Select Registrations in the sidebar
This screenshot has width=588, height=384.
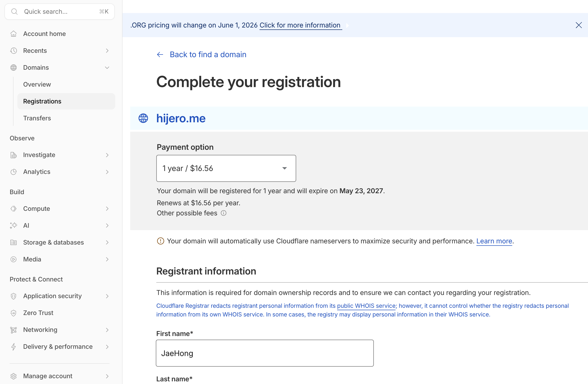66,101
